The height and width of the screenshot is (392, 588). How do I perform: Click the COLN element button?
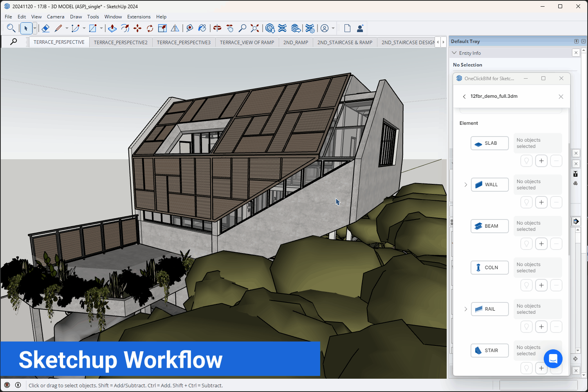click(490, 268)
